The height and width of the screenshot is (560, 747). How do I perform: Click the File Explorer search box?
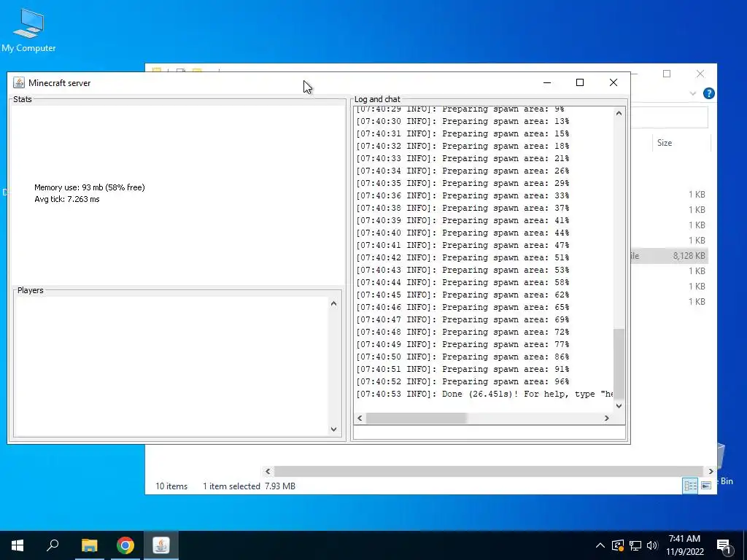(x=670, y=117)
